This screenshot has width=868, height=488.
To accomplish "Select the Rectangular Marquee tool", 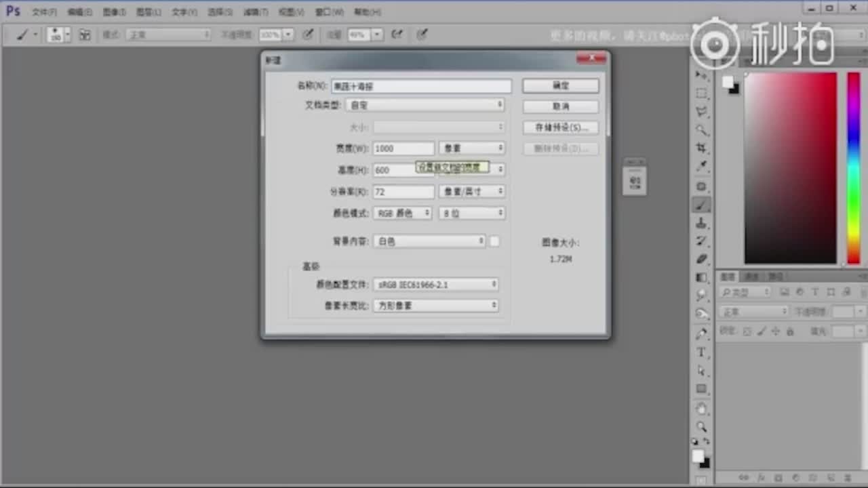I will (x=702, y=93).
